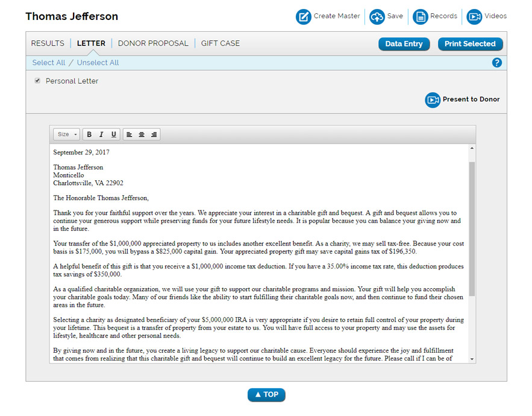
Task: Click the letter editor scrollbar thumb
Action: pos(472,229)
